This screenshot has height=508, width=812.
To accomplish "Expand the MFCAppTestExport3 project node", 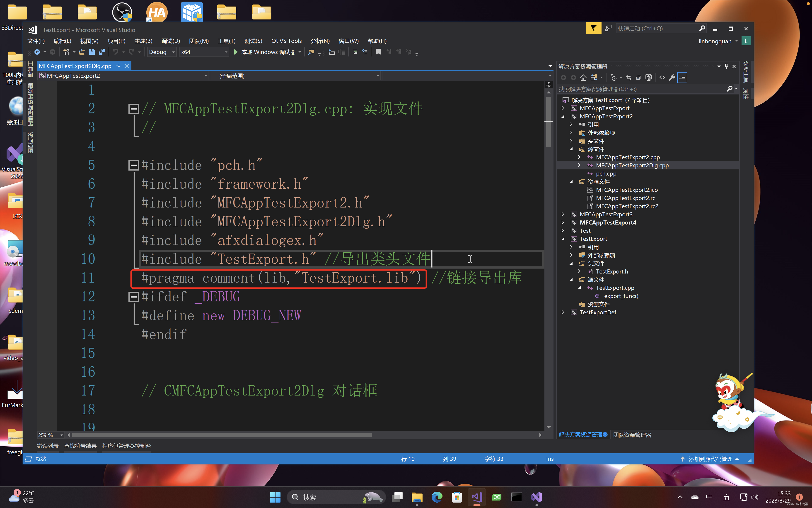I will coord(563,214).
